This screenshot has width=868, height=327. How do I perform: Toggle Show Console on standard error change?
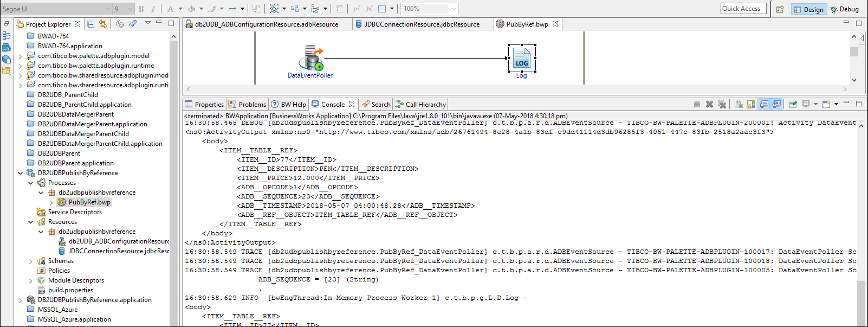[x=776, y=104]
